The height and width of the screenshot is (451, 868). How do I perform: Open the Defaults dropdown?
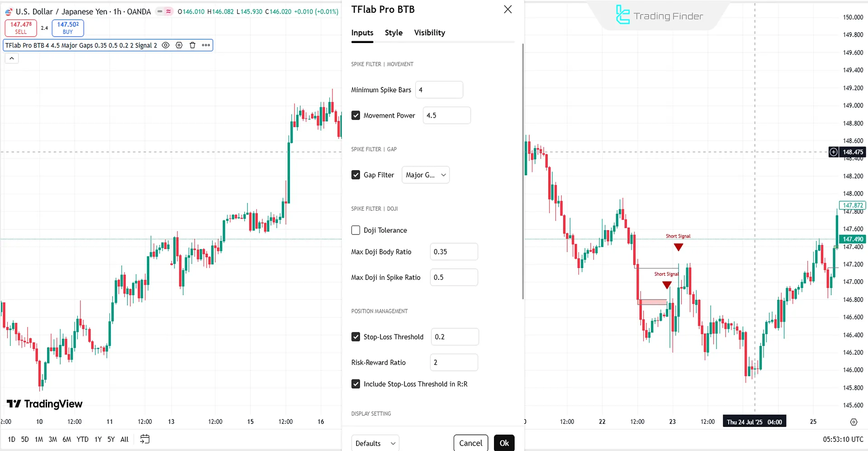coord(375,443)
